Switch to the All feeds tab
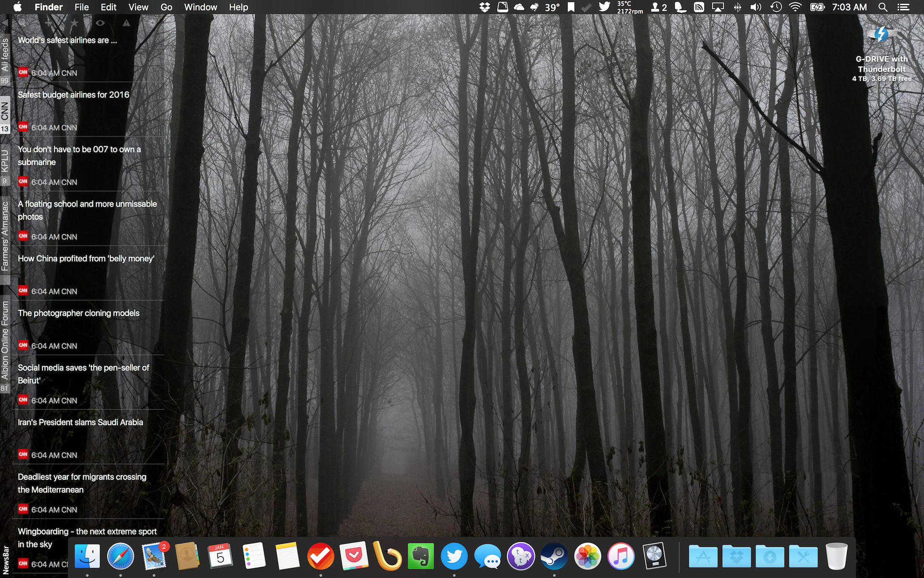 tap(5, 54)
